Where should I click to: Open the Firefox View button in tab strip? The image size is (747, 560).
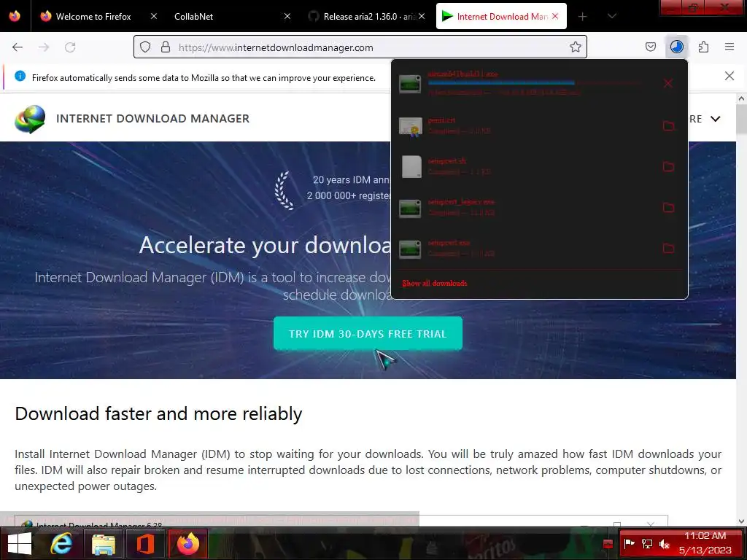pyautogui.click(x=15, y=16)
